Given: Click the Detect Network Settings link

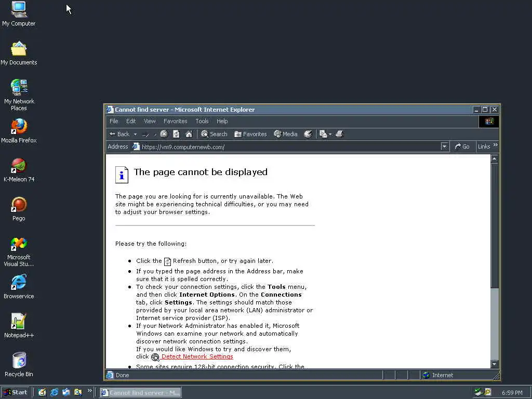Looking at the screenshot, I should [197, 356].
